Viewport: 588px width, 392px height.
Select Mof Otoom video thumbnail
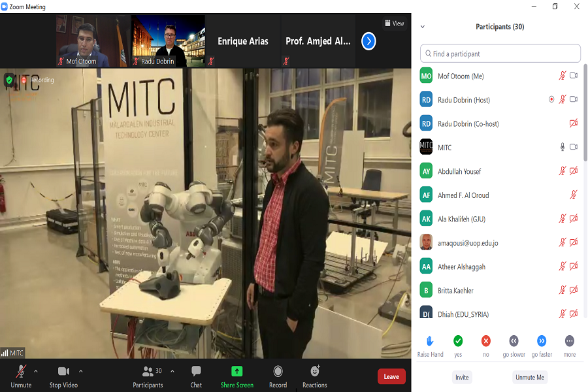point(91,41)
